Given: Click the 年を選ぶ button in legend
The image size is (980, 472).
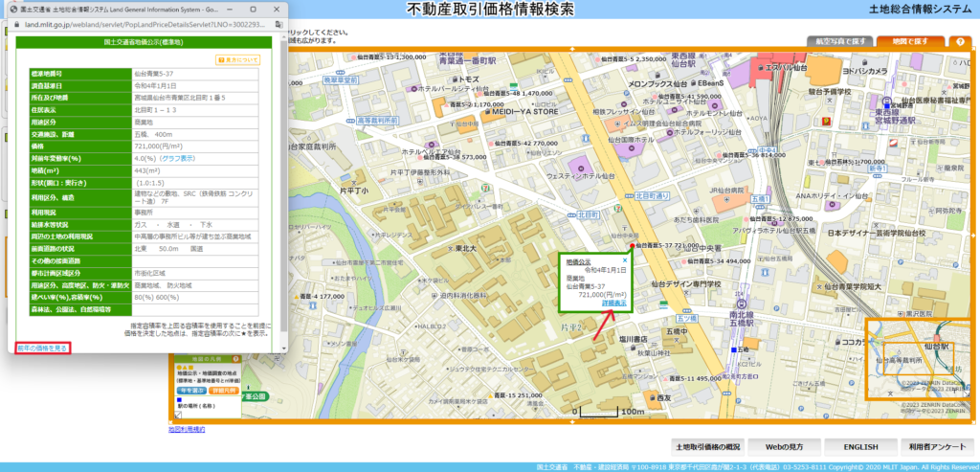Looking at the screenshot, I should pos(191,391).
